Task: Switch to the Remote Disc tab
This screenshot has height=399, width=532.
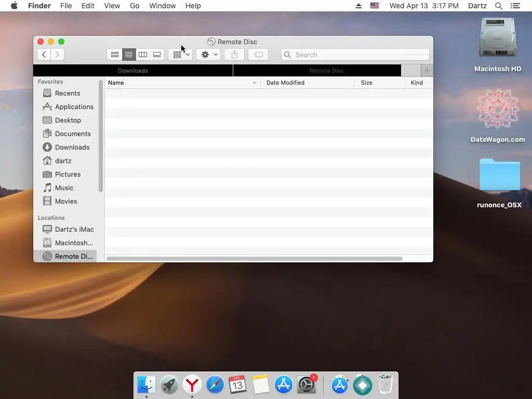Action: pyautogui.click(x=317, y=71)
